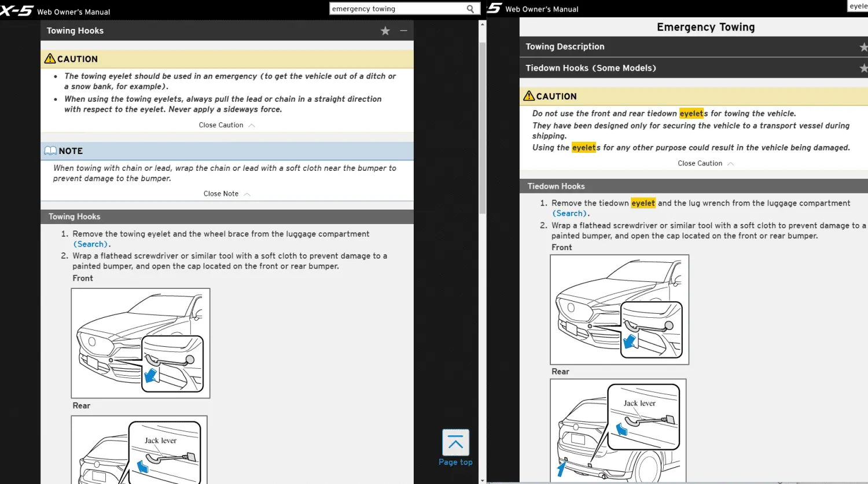Click the scroll down arrow in left window
This screenshot has width=868, height=484.
pos(483,480)
